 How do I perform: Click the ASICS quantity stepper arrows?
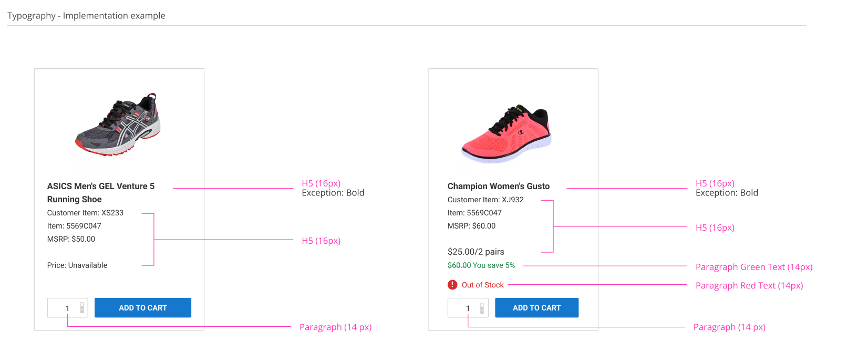(82, 308)
